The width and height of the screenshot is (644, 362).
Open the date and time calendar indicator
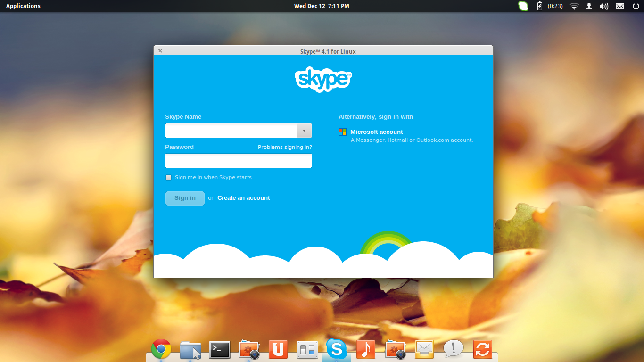(322, 6)
